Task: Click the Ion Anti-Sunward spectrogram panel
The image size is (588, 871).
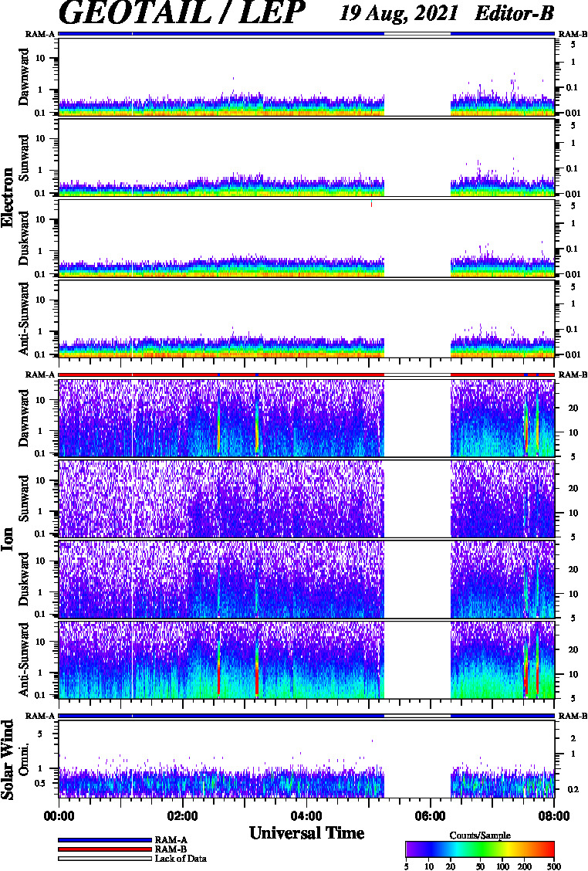Action: 306,660
